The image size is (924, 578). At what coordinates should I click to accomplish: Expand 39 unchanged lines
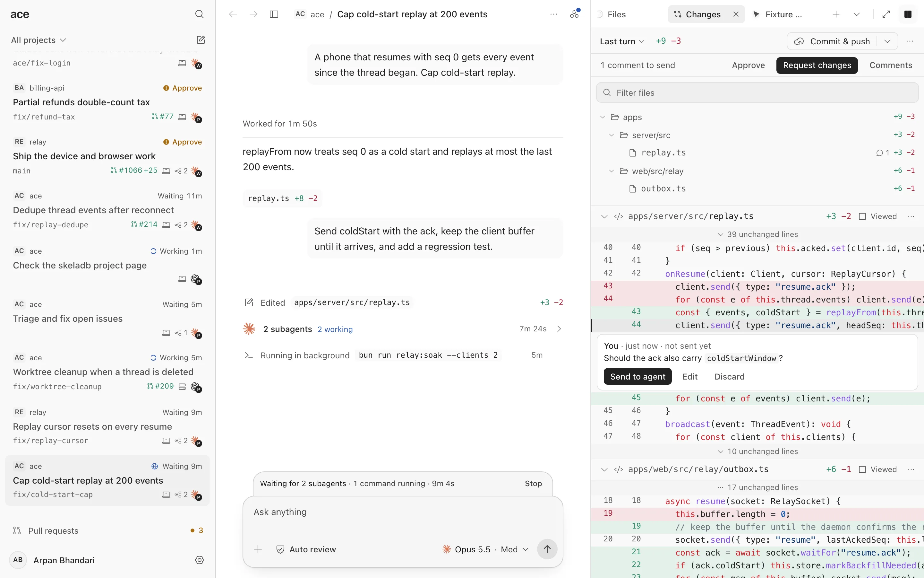coord(757,234)
